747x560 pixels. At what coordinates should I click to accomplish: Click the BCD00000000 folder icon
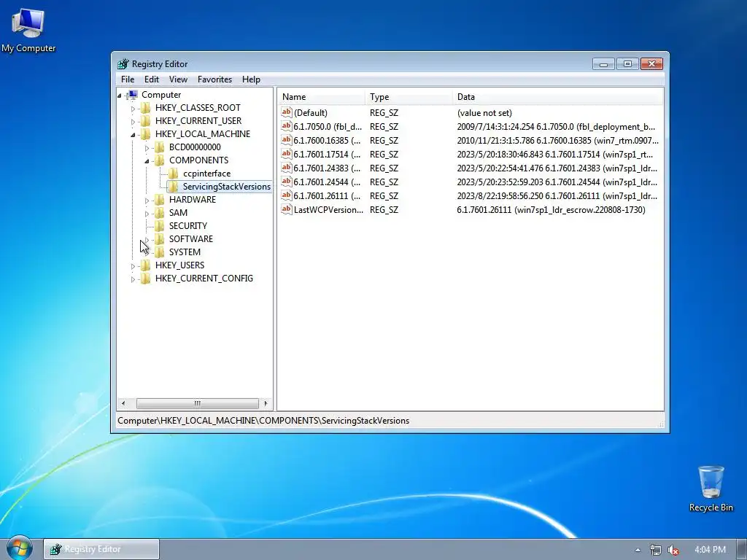[x=160, y=147]
